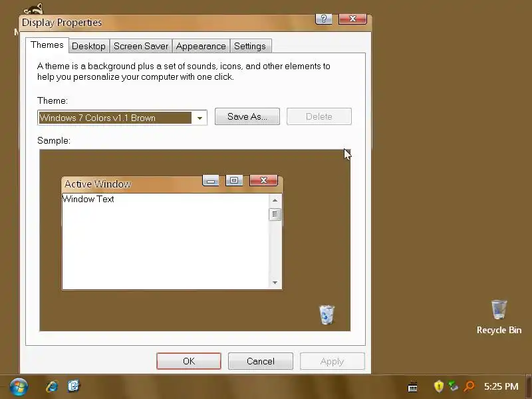Click the sample Active Window close button
This screenshot has height=399, width=532.
click(x=263, y=180)
